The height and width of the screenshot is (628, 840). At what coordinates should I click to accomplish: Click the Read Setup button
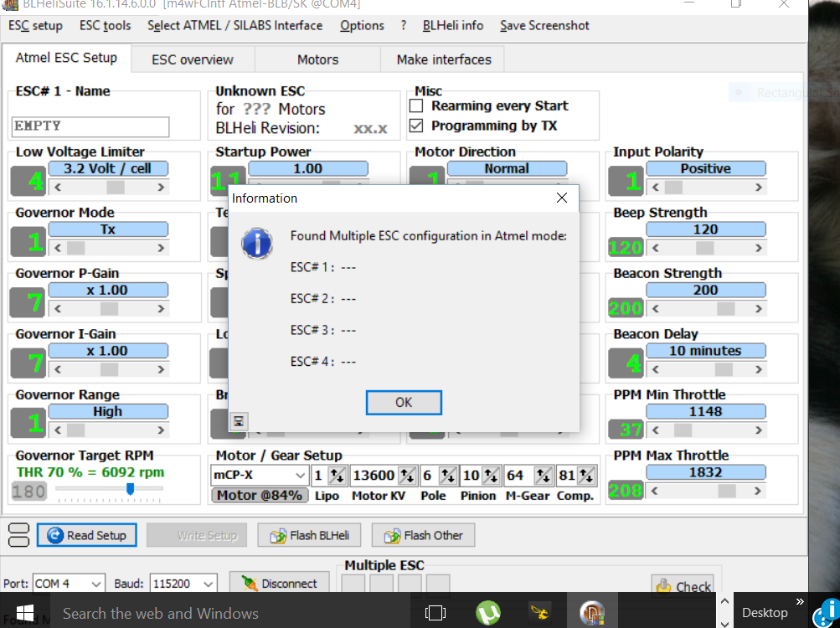87,535
